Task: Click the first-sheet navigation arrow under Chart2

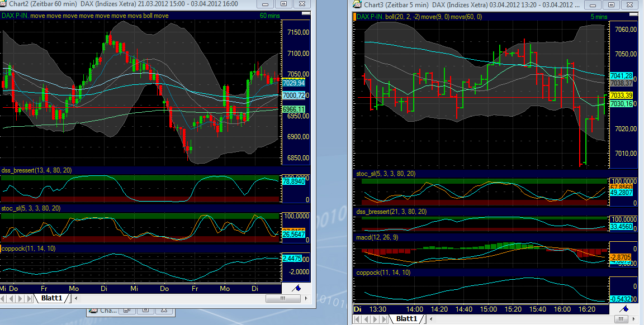Action: 3,298
